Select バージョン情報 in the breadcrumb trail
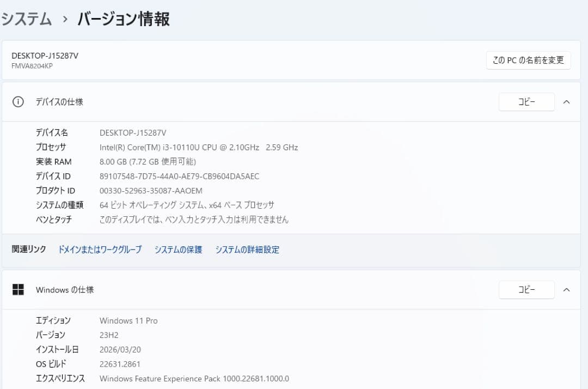The height and width of the screenshot is (389, 588). pos(123,19)
